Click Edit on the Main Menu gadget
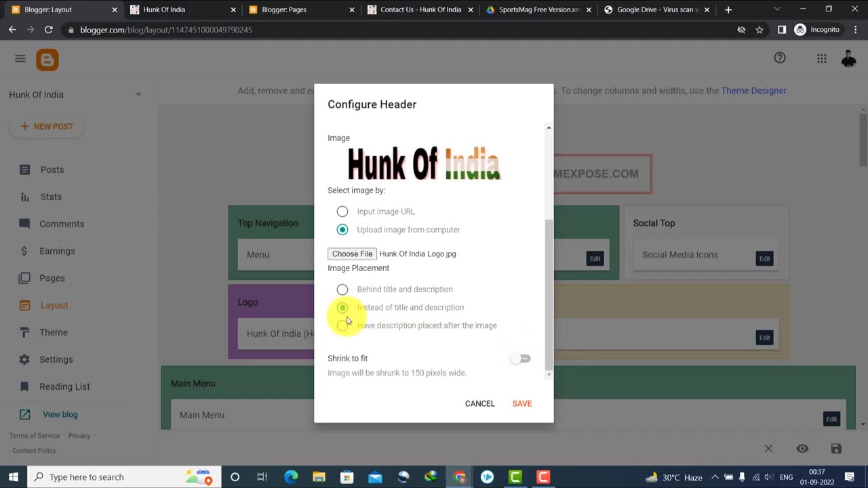The height and width of the screenshot is (488, 868). point(831,419)
